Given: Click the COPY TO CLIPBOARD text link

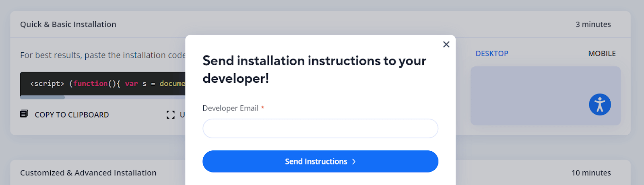Looking at the screenshot, I should pos(72,115).
